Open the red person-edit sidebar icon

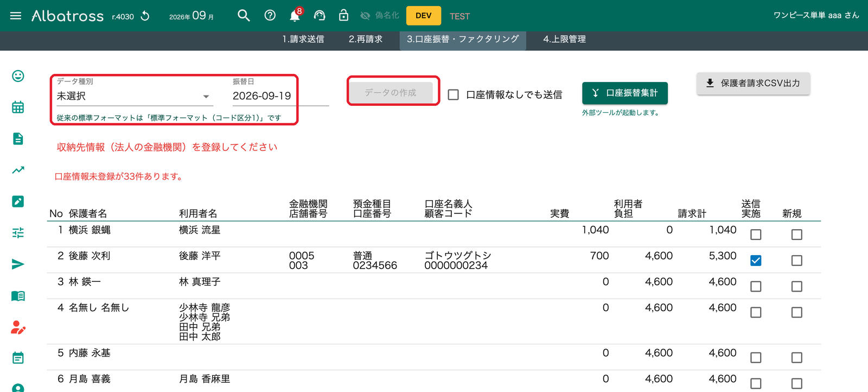tap(18, 327)
